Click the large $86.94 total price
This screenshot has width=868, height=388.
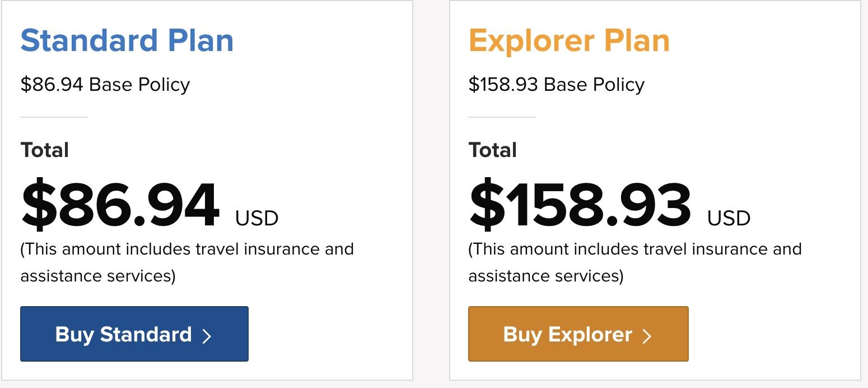click(120, 205)
